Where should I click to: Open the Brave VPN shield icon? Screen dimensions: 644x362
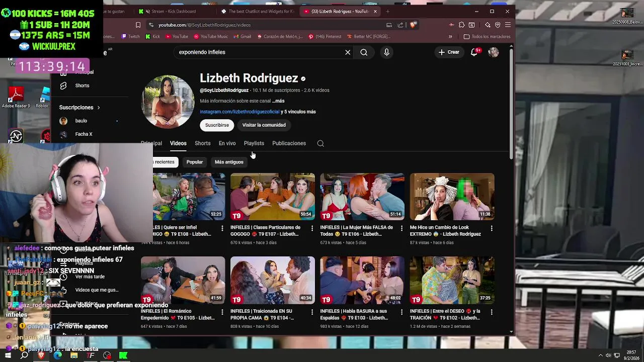(498, 25)
